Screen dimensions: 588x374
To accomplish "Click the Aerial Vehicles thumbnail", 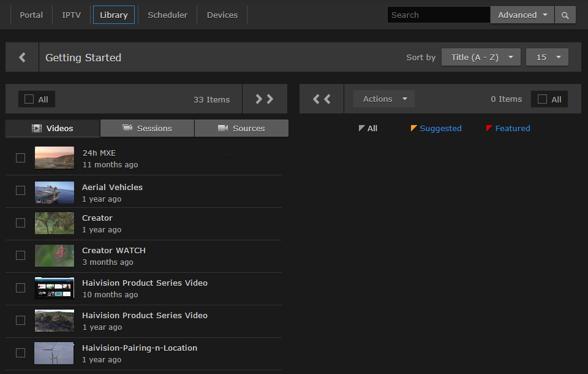I will point(54,191).
